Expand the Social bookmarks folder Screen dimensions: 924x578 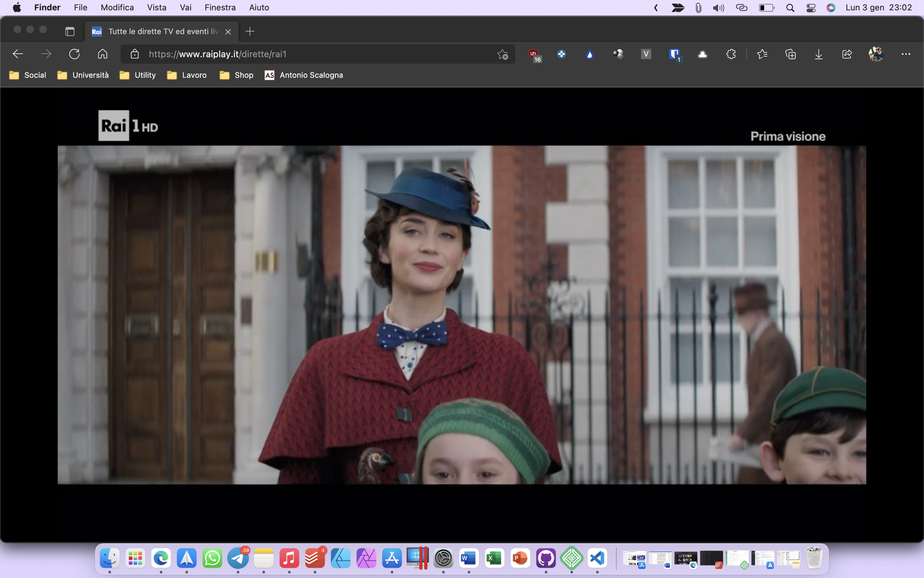tap(27, 75)
